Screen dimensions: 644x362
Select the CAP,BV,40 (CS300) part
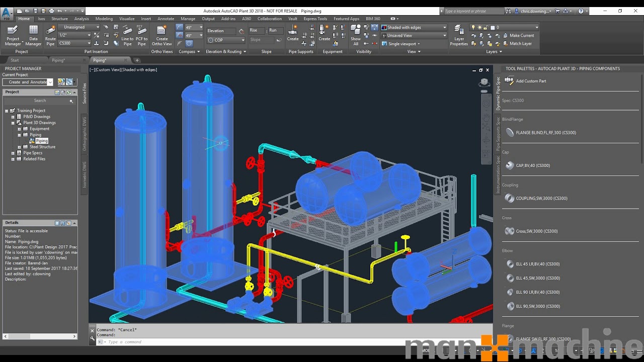[x=528, y=165]
